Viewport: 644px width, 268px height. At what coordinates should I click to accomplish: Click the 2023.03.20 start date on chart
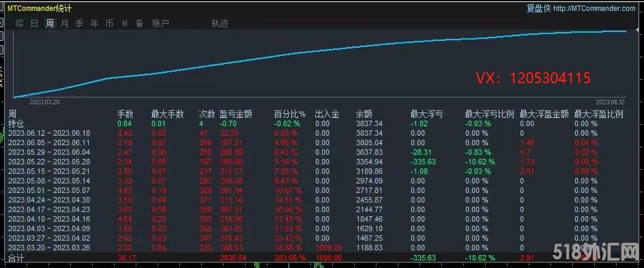coord(44,102)
